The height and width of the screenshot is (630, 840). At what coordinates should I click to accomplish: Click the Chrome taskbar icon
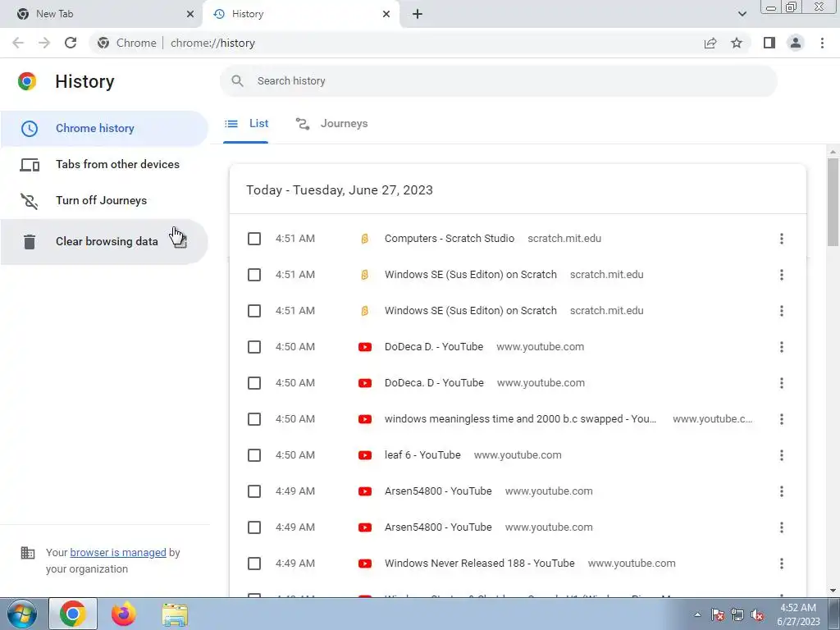[73, 614]
